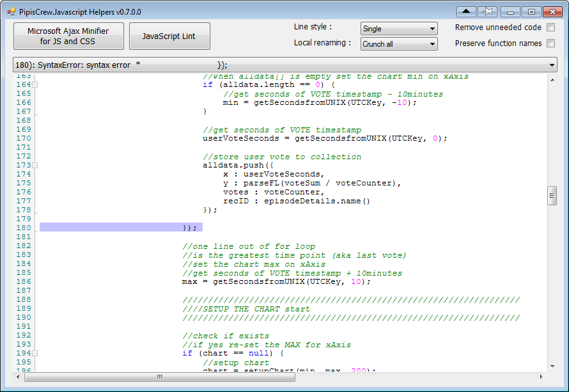
Task: Click 'recID : episodeDetails.name()' line
Action: click(x=297, y=201)
